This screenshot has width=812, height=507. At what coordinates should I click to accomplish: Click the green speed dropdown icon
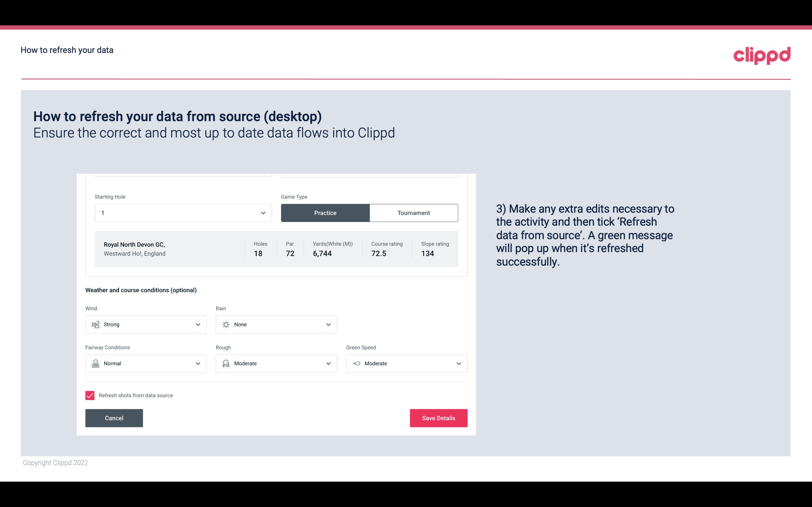459,363
